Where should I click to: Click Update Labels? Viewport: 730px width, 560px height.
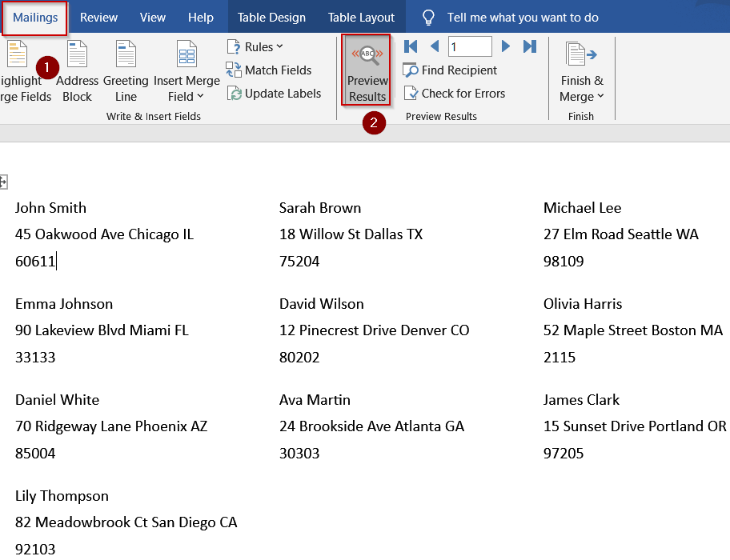[274, 94]
